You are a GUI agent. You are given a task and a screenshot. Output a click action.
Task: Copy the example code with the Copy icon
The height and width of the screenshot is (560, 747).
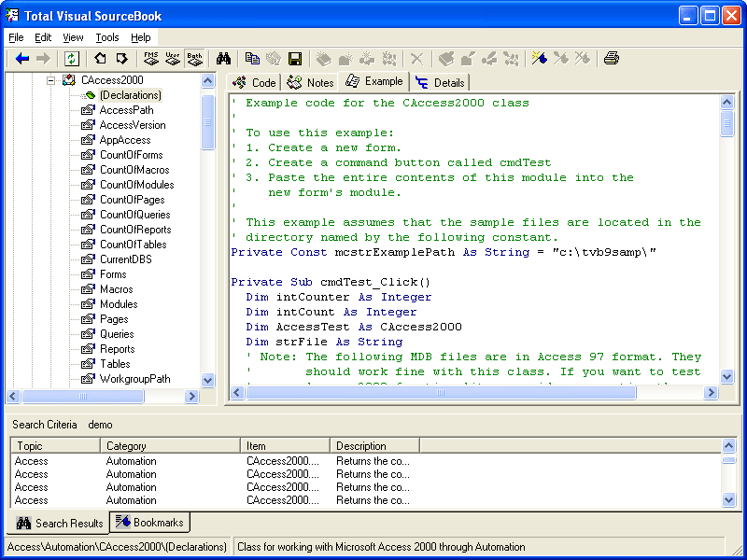pyautogui.click(x=252, y=58)
